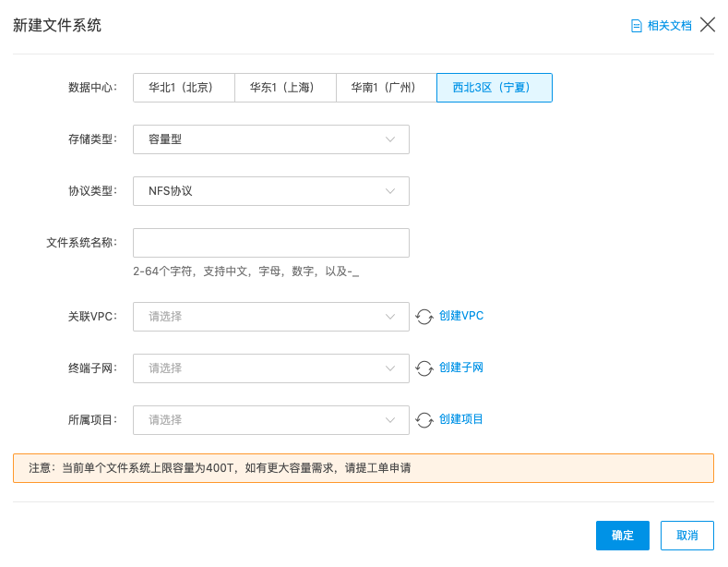This screenshot has height=567, width=728.
Task: Refresh the terminal subnet list icon
Action: (x=424, y=368)
